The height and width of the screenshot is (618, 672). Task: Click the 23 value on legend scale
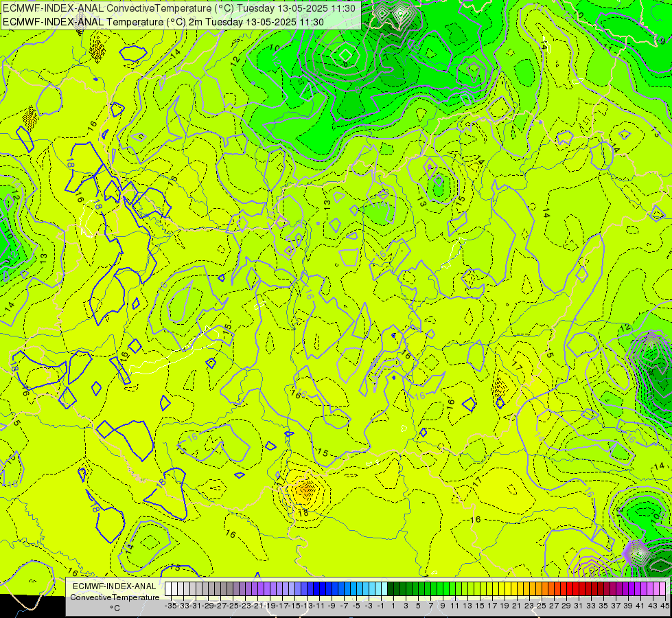530,606
